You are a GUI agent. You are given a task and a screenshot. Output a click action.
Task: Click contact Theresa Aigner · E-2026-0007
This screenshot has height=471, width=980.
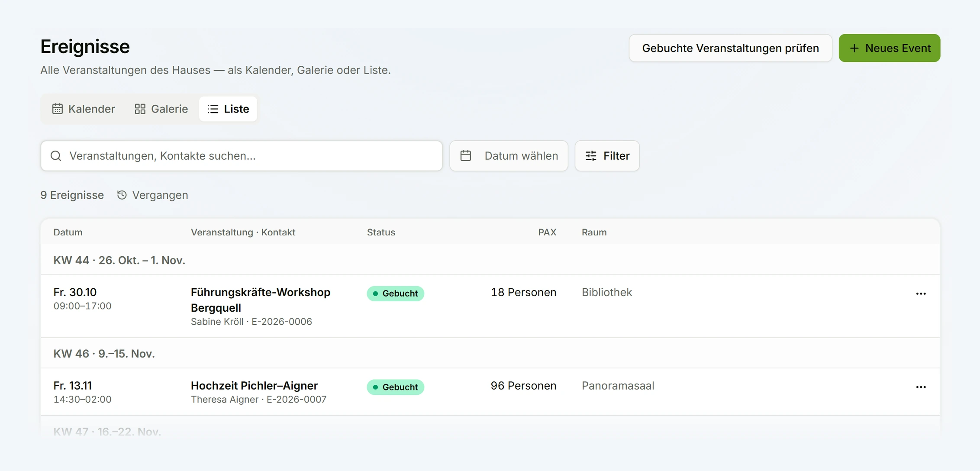point(258,399)
